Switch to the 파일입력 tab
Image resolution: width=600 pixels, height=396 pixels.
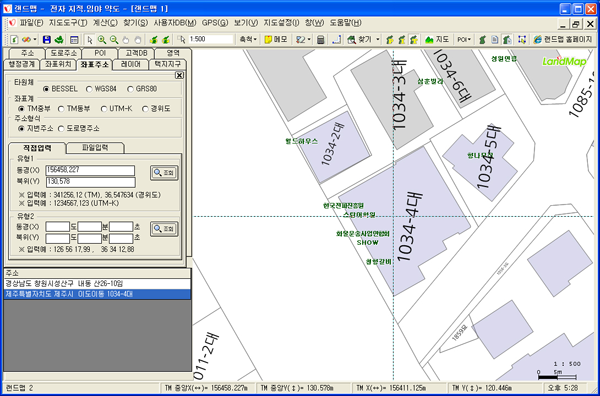[x=95, y=148]
